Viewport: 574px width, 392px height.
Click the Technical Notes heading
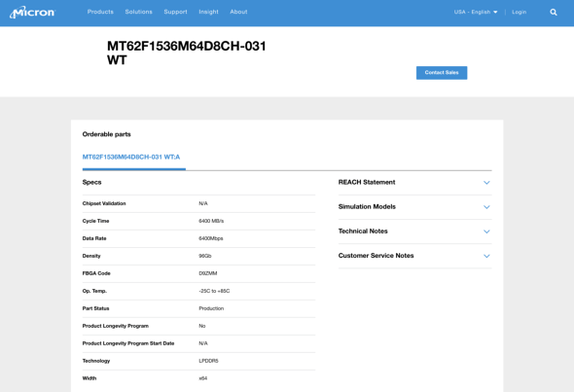pyautogui.click(x=363, y=232)
